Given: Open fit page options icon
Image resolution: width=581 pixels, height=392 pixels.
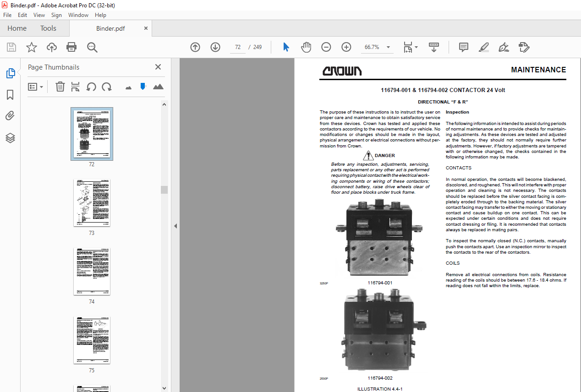Looking at the screenshot, I should (411, 47).
